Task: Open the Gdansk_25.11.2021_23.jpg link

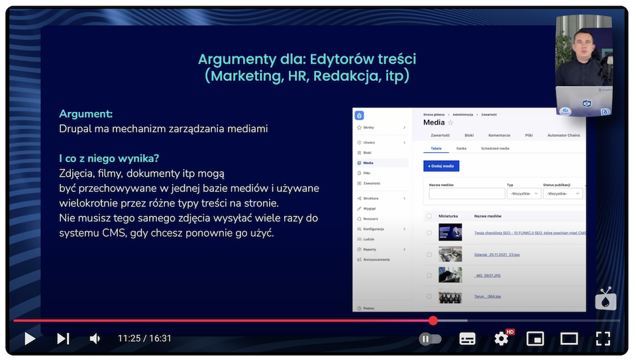Action: point(497,255)
